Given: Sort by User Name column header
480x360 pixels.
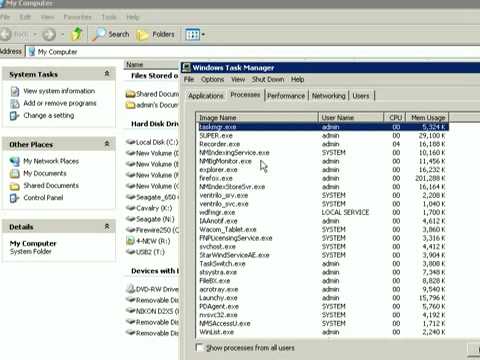Looking at the screenshot, I should (x=351, y=118).
